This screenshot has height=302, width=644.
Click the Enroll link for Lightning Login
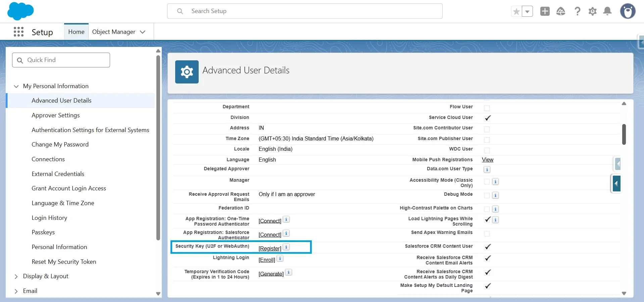267,260
